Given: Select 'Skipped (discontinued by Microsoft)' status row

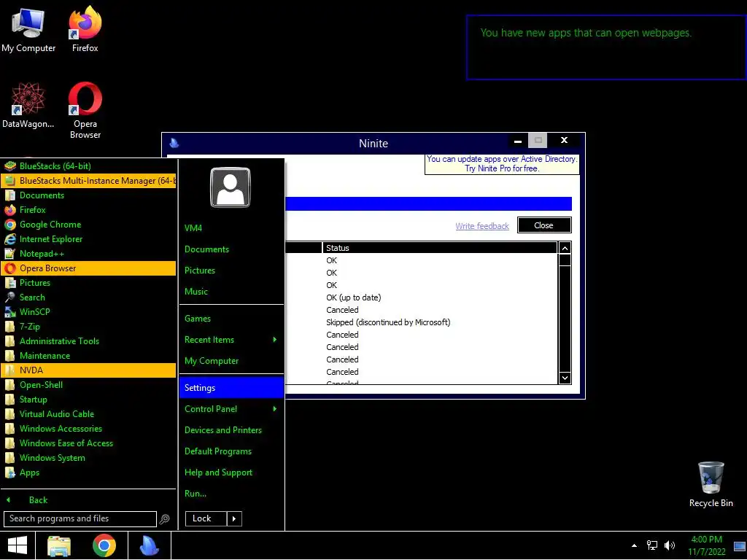Looking at the screenshot, I should tap(388, 322).
